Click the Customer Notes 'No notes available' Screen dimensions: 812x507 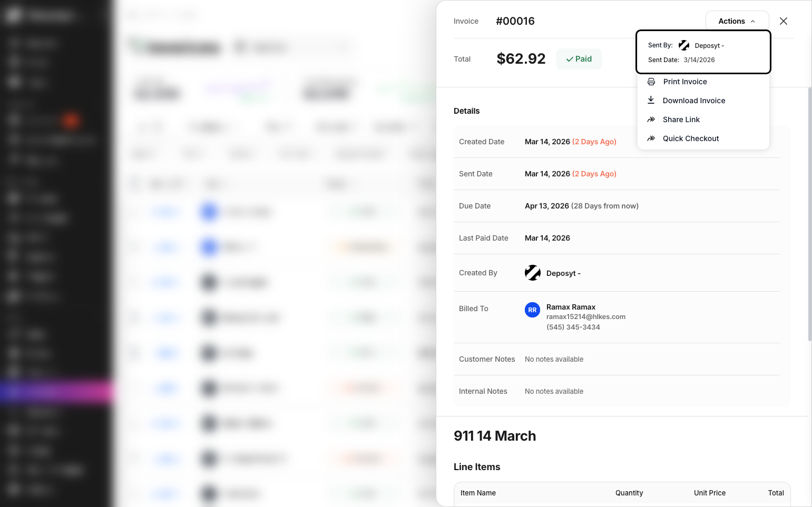(554, 359)
